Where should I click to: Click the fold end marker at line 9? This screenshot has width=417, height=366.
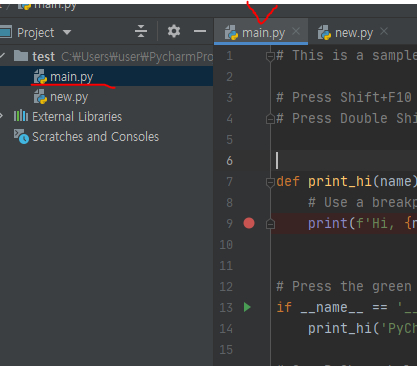point(270,224)
